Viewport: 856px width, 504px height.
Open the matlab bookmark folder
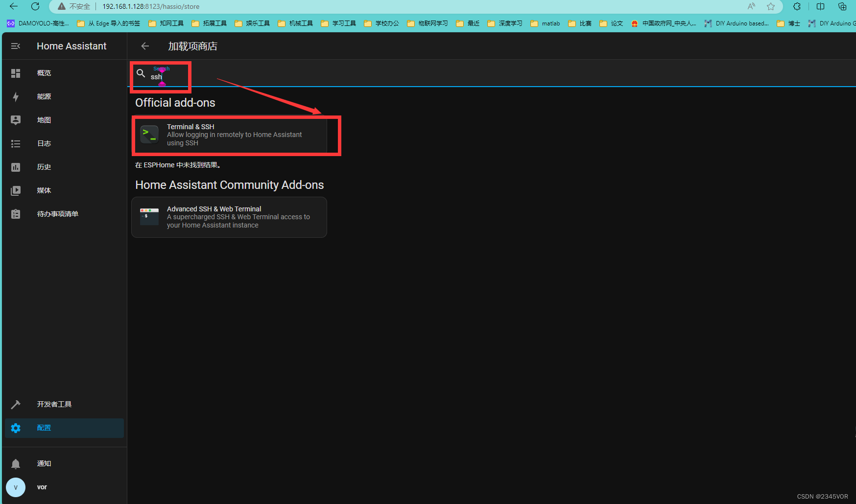[x=545, y=23]
